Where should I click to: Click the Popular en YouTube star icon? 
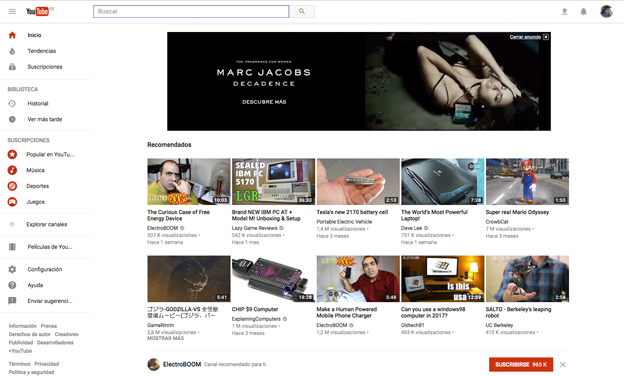[x=12, y=154]
